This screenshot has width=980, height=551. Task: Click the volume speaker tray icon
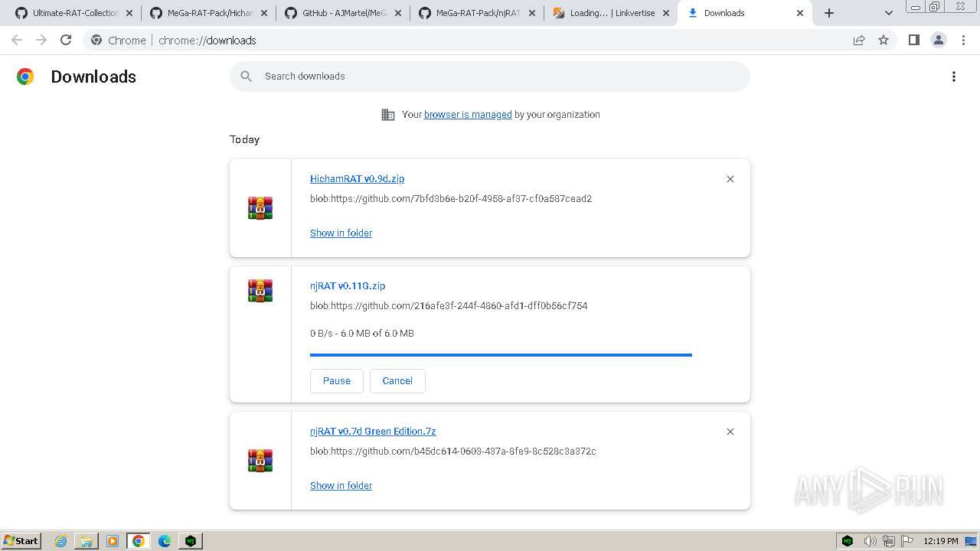coord(870,541)
